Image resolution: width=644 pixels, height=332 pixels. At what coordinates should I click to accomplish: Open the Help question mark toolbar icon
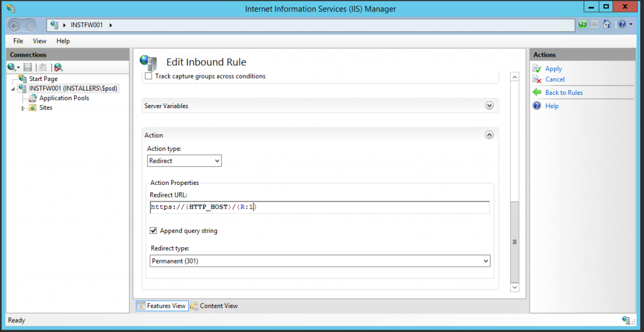tap(622, 25)
